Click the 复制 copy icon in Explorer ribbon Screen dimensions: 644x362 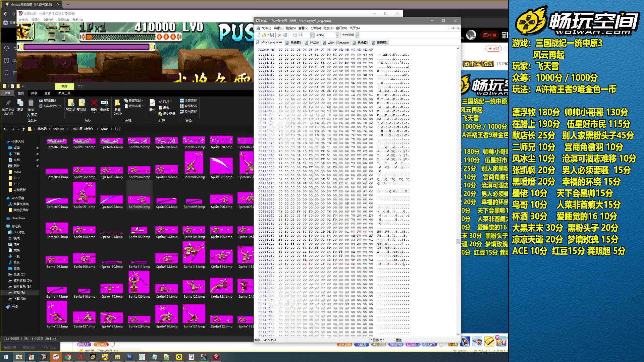(x=20, y=103)
